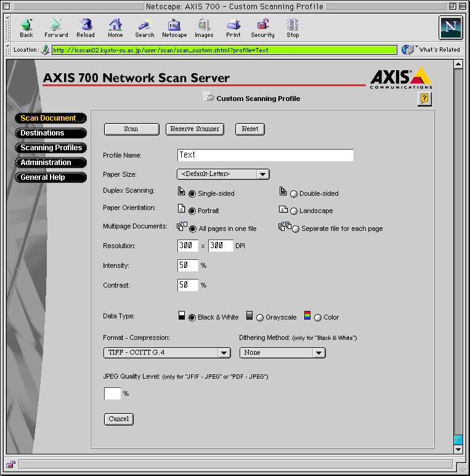
Task: Click the AXIS Communications logo
Action: pyautogui.click(x=401, y=78)
